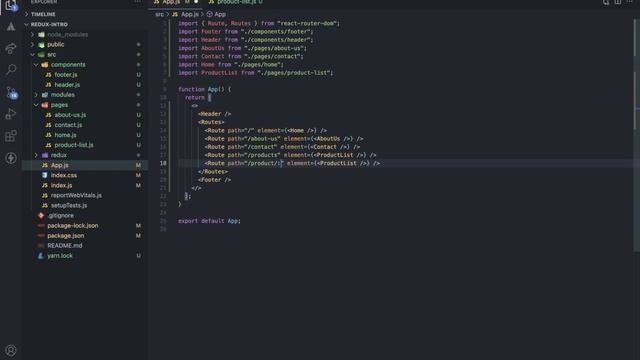Switch to the product-list.js editor tab
This screenshot has width=640, height=360.
(x=236, y=2)
